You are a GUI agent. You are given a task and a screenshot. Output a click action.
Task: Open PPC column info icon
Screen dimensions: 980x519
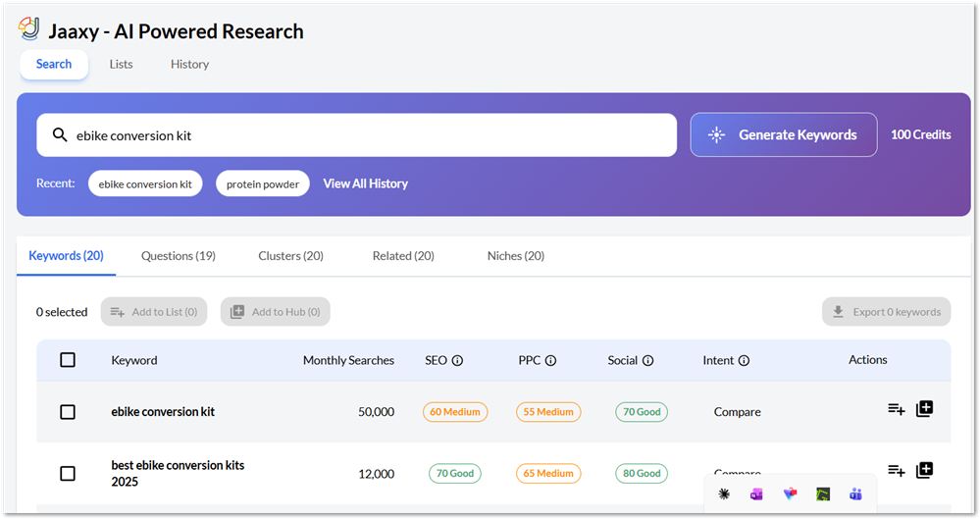pos(550,360)
